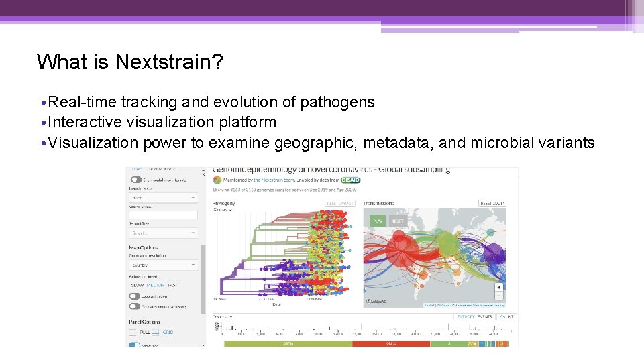Collapse the sidebar using the chevron arrow

point(204,174)
